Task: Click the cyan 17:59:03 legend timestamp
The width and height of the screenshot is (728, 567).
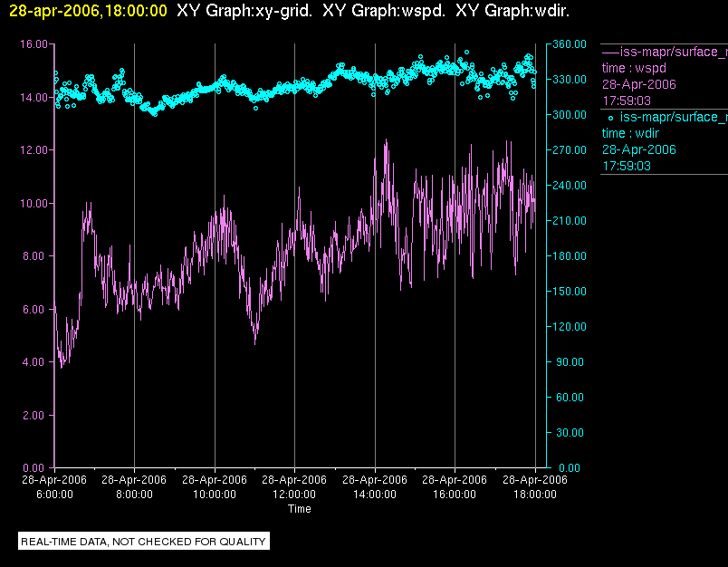Action: (627, 166)
